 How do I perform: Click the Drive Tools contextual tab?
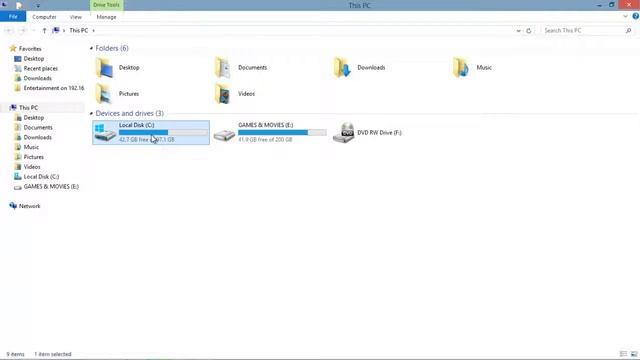(107, 5)
